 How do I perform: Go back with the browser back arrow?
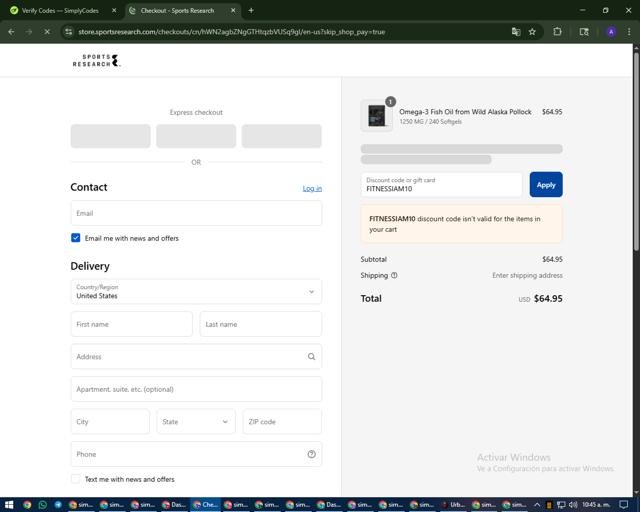[x=11, y=32]
